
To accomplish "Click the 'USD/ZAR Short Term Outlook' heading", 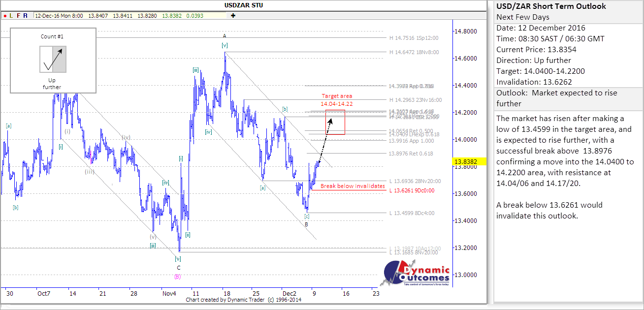I will pyautogui.click(x=551, y=6).
